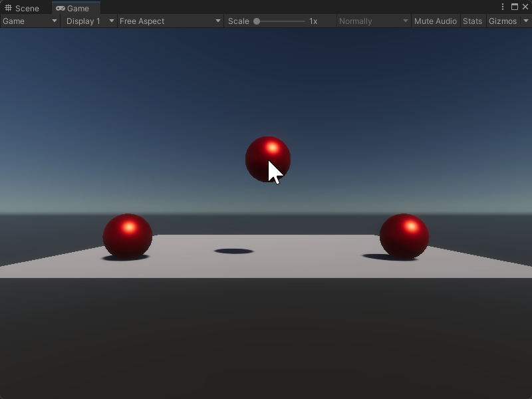Toggle Mute Audio for the Game view
Screen dimensions: 532x399
pos(435,21)
